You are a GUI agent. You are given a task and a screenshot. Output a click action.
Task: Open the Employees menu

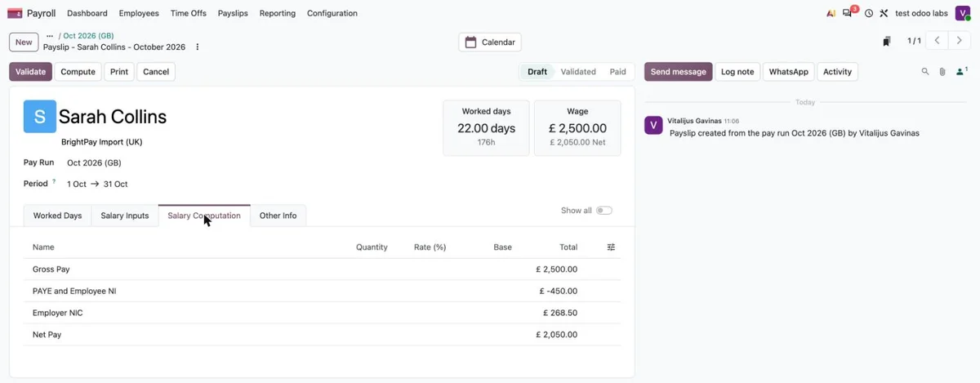click(139, 13)
